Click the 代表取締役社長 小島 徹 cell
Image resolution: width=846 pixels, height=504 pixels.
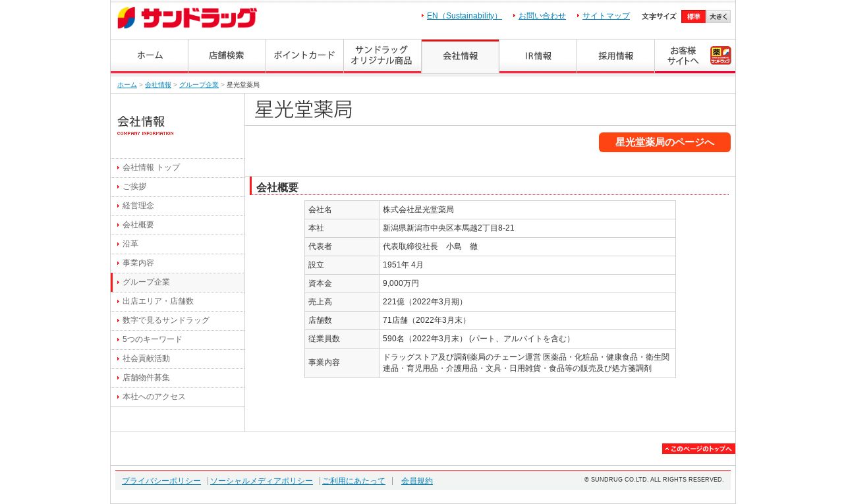[527, 247]
